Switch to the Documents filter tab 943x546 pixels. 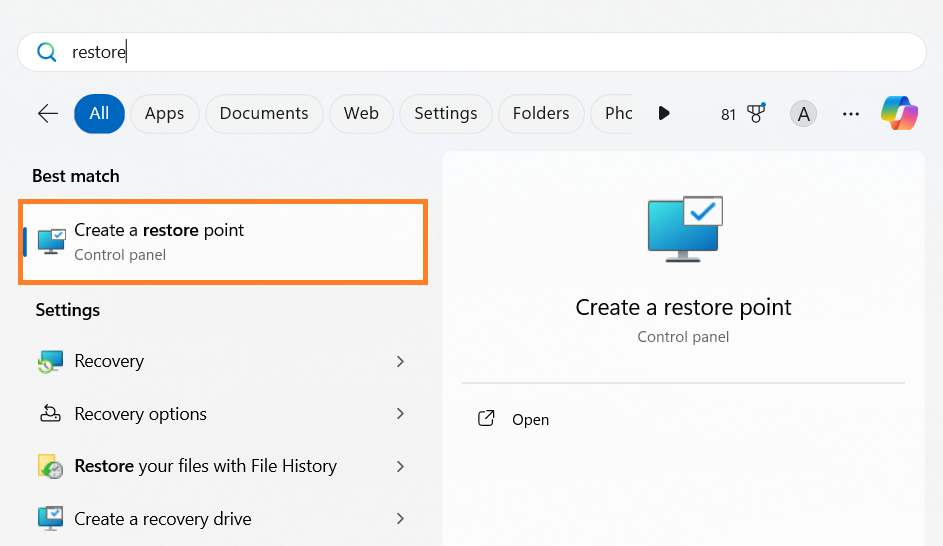pyautogui.click(x=264, y=114)
